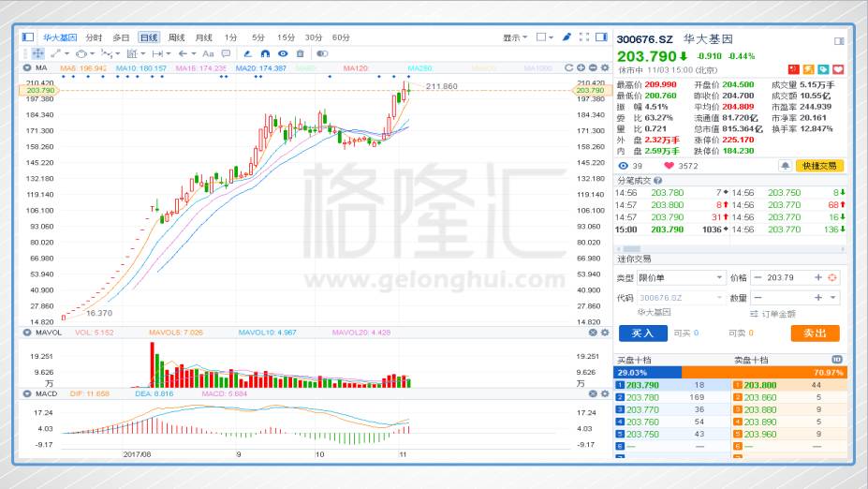
Task: Toggle the left sidebar panel
Action: [28, 37]
